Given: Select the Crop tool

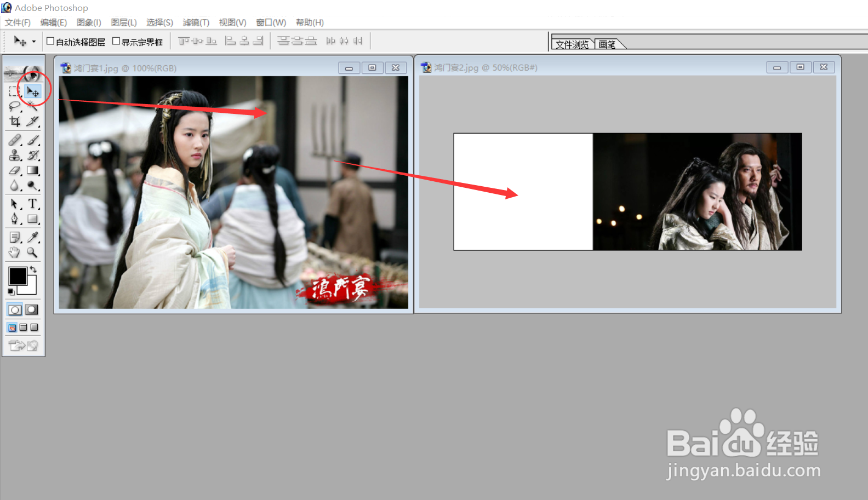Looking at the screenshot, I should point(15,121).
